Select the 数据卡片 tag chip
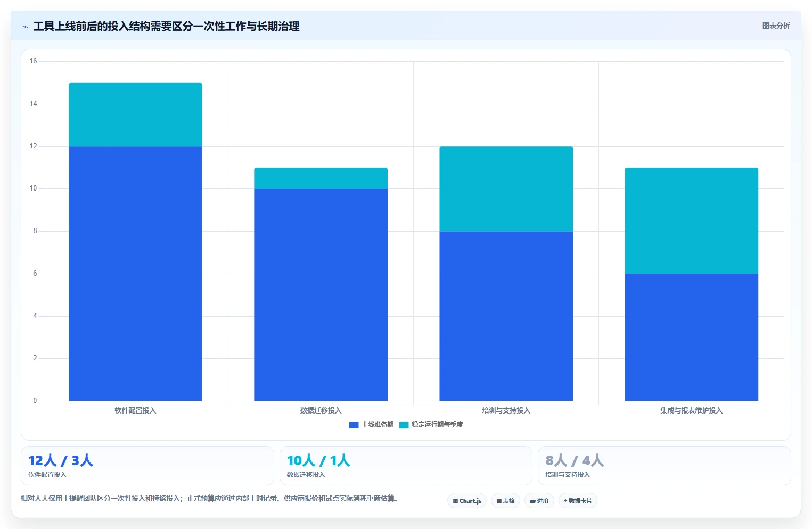This screenshot has height=529, width=812. 578,501
